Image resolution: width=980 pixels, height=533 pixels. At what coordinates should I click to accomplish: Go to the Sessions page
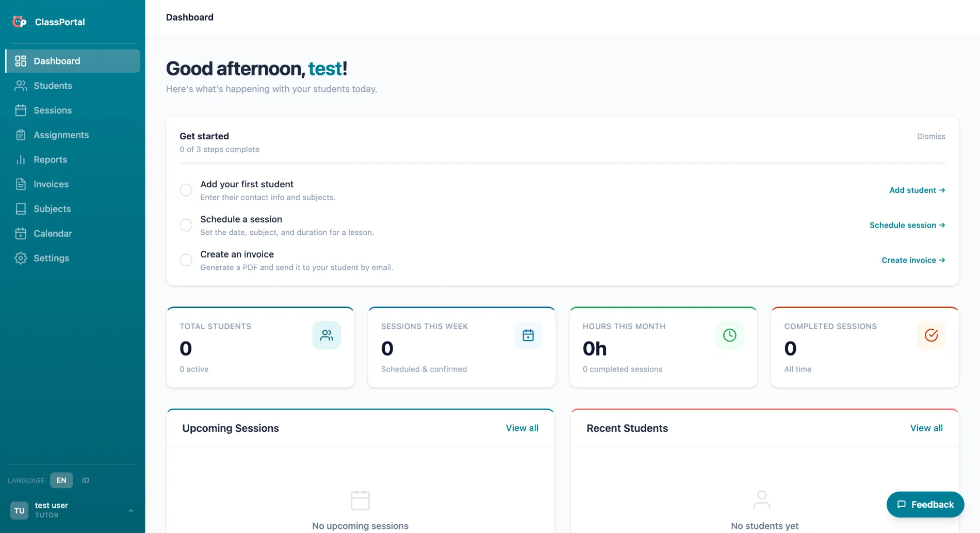73,110
